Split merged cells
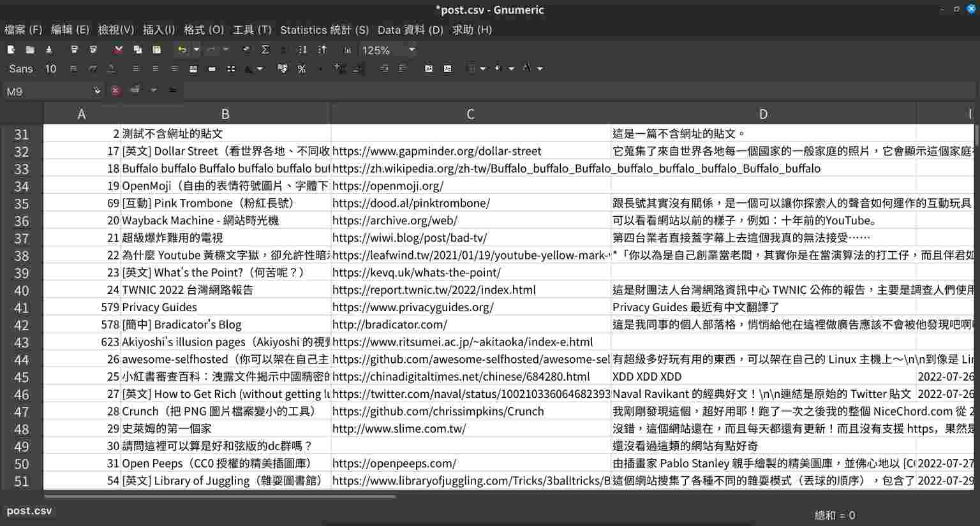 [231, 69]
